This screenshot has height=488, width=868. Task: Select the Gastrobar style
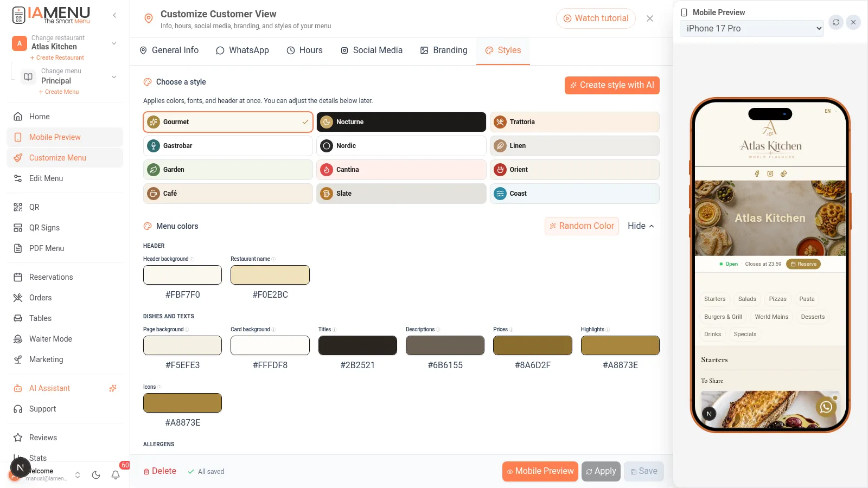tap(228, 146)
